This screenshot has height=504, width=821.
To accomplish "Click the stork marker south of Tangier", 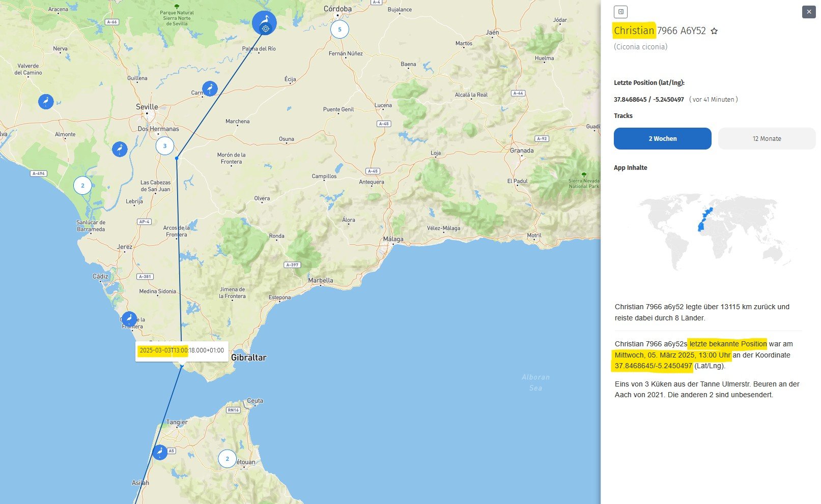I will click(160, 452).
